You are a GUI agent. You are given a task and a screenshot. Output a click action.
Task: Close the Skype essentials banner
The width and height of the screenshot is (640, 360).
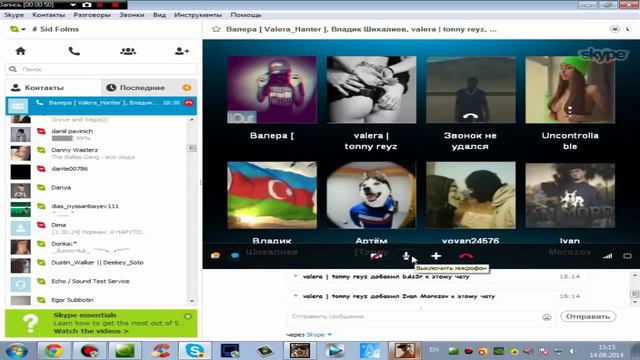(x=188, y=316)
